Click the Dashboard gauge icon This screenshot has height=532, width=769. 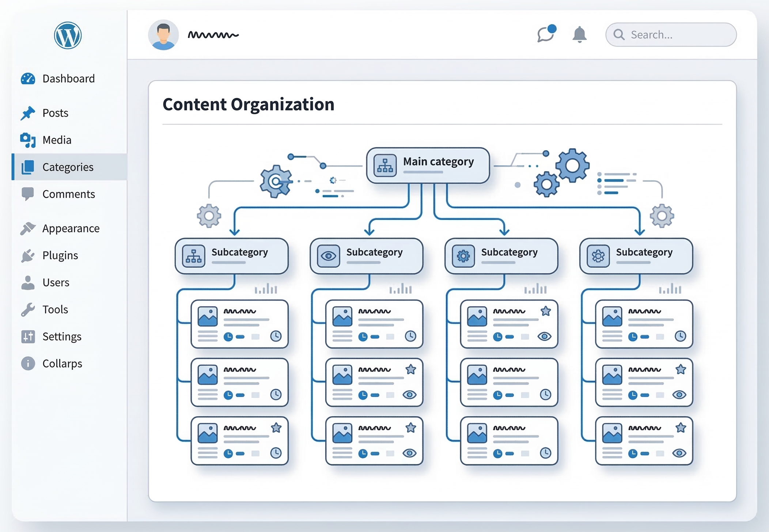[x=28, y=79]
